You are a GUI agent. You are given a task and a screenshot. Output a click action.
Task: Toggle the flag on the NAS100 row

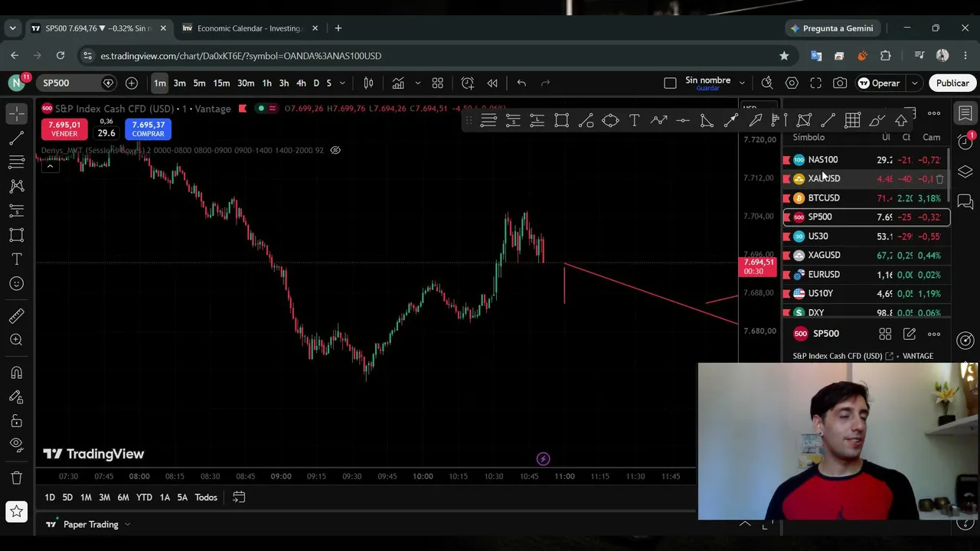tap(786, 160)
